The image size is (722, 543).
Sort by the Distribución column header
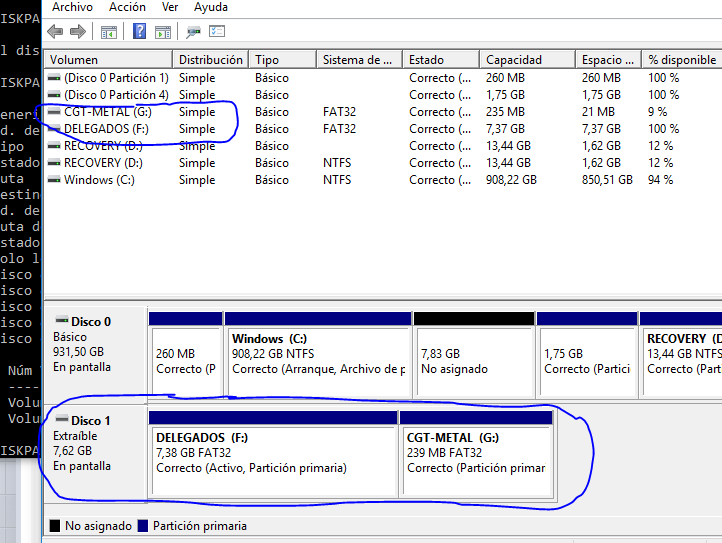click(x=210, y=60)
